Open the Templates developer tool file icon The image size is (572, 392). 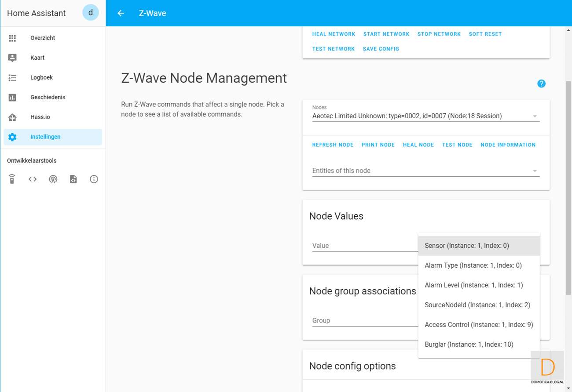pos(73,179)
